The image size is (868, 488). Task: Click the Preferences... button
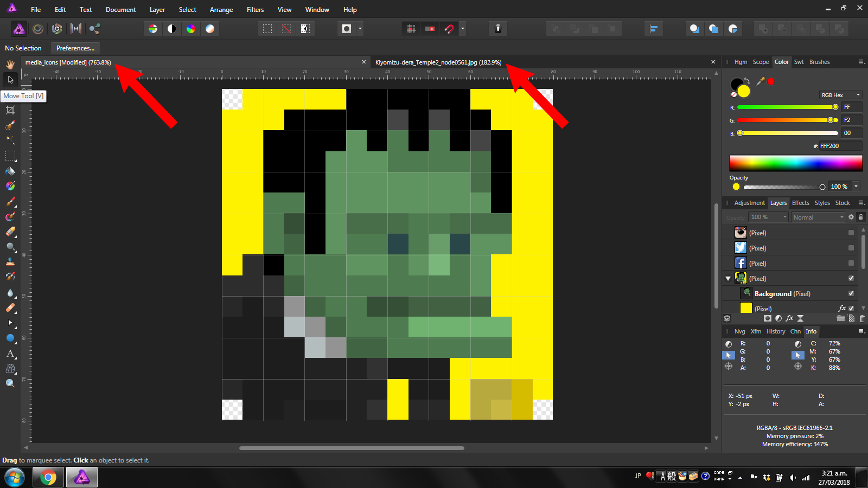point(75,48)
